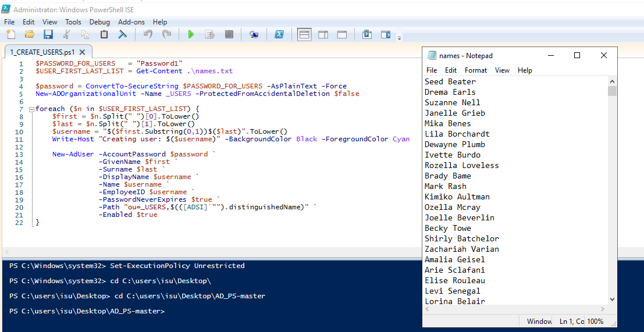Viewport: 644px width, 332px height.
Task: Show script pane on right
Action: click(323, 34)
